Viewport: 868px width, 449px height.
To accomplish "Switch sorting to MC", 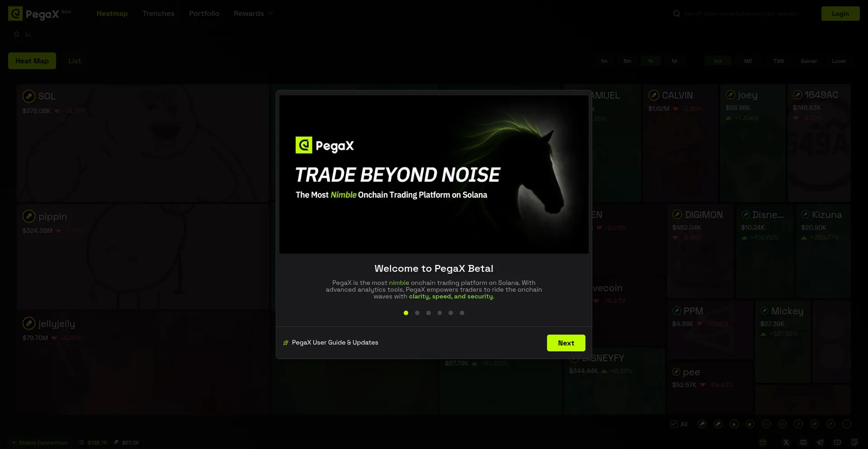I will coord(748,61).
